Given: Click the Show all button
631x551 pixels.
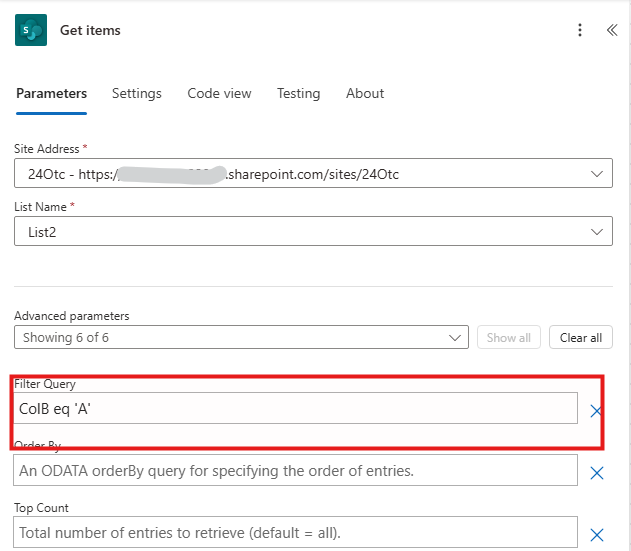Looking at the screenshot, I should click(x=509, y=337).
